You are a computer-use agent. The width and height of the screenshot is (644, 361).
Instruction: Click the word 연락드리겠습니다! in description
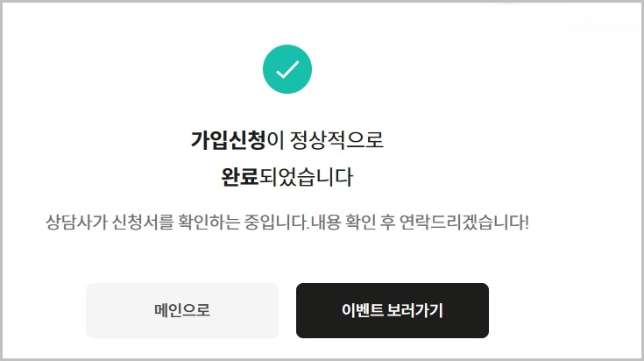point(464,223)
